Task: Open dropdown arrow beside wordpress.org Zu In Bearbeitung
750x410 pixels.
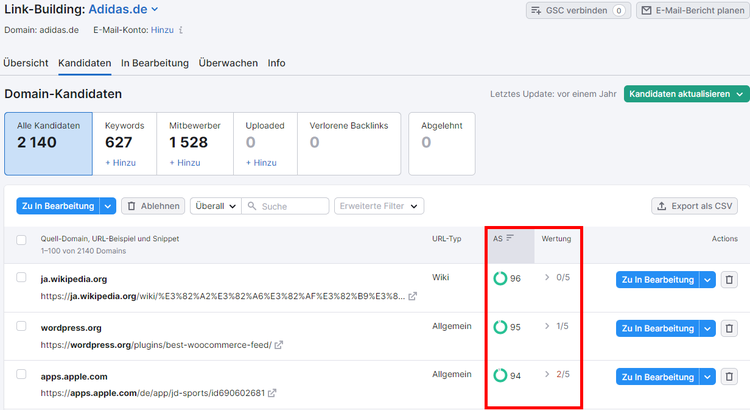Action: (x=707, y=328)
